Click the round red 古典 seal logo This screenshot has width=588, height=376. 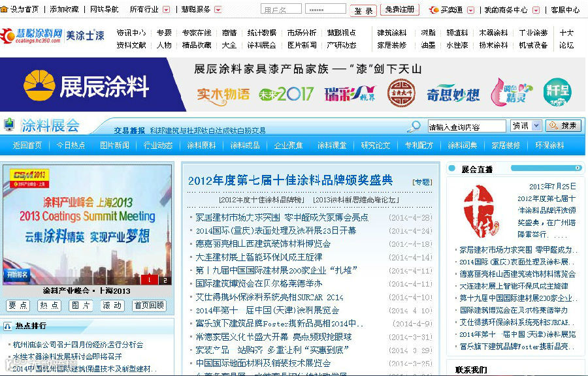(401, 93)
